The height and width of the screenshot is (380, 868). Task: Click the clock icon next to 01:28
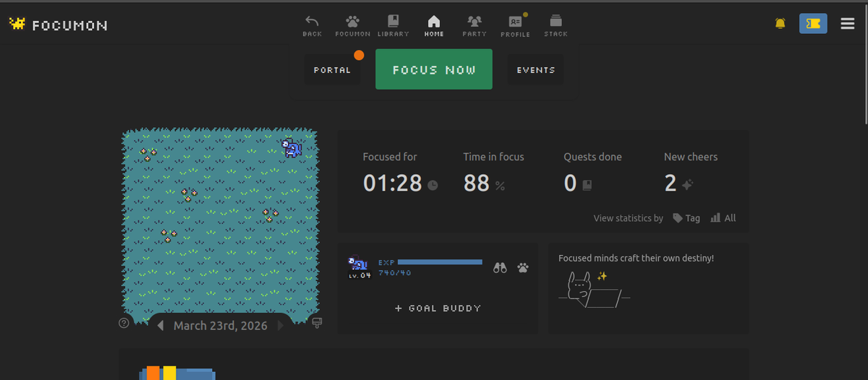click(433, 185)
